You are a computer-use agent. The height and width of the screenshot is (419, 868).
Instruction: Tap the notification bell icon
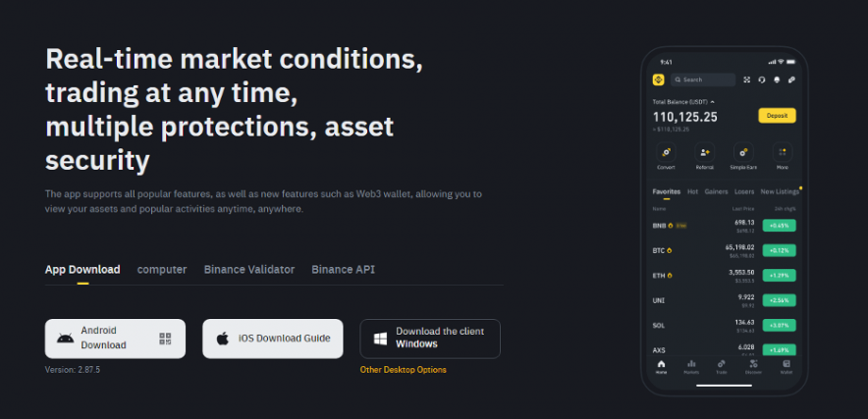tap(777, 79)
